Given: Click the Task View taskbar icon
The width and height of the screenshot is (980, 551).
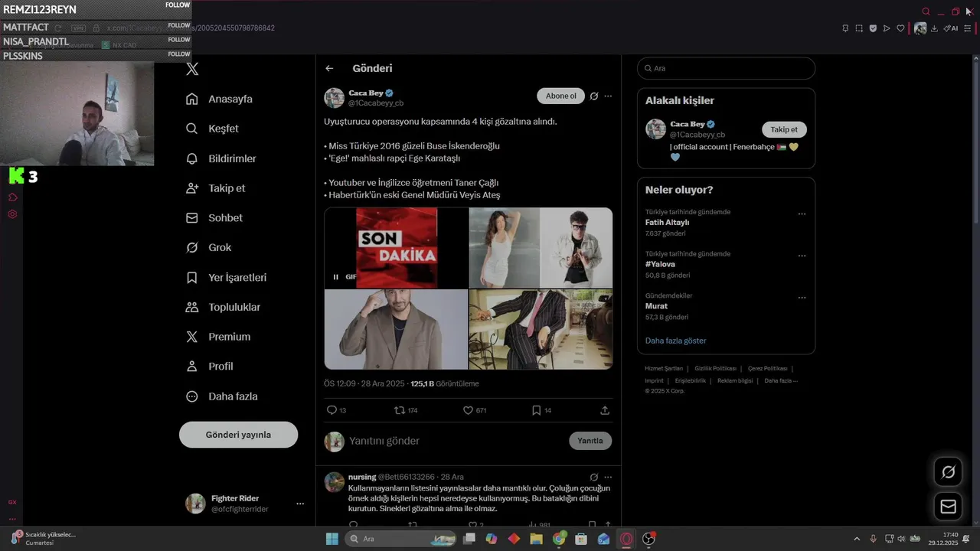Looking at the screenshot, I should [469, 539].
